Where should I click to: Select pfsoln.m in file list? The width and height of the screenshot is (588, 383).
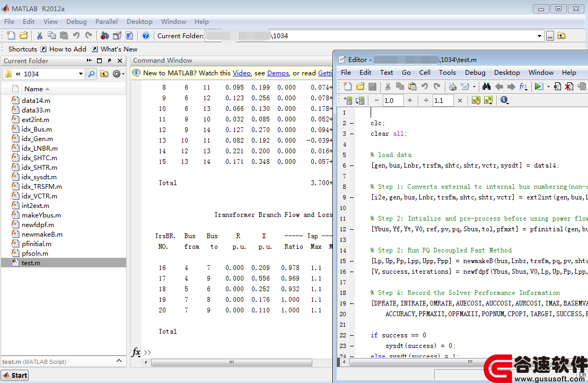(35, 254)
